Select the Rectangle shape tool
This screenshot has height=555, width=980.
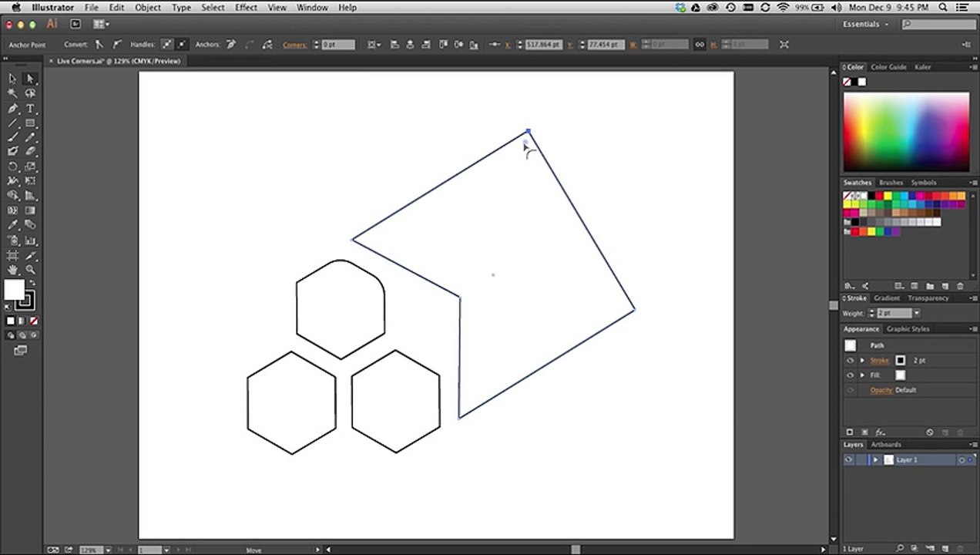coord(30,123)
